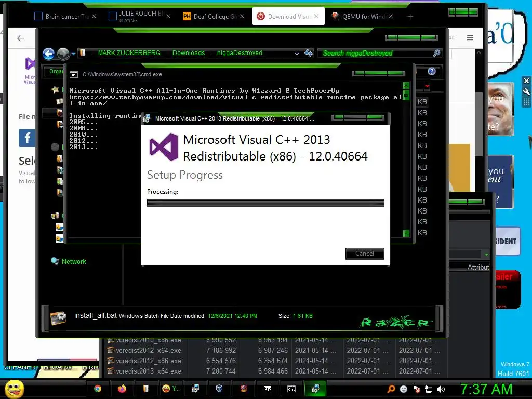Select MARK ZUCKERBERG breadcrumb in address bar
This screenshot has width=532, height=399.
coord(129,53)
